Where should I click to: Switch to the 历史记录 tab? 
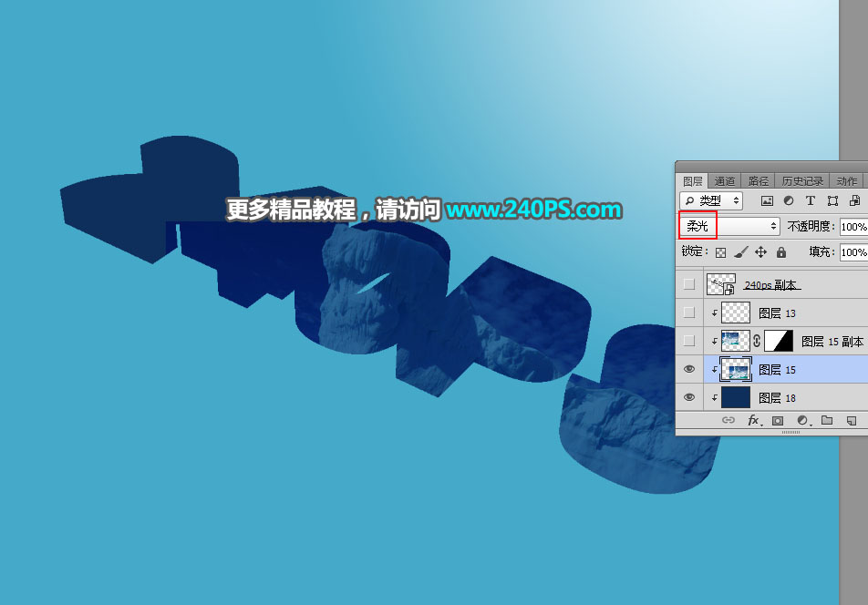(802, 181)
